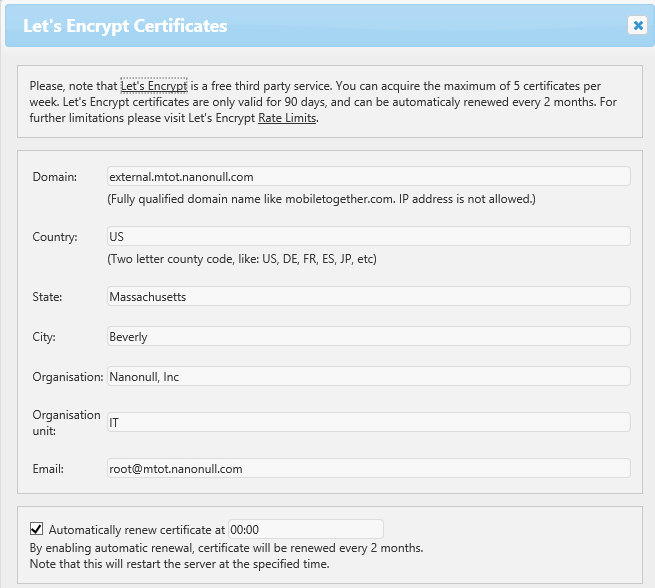This screenshot has height=588, width=655.
Task: Click the Let's Encrypt Certificates title bar
Action: point(300,26)
